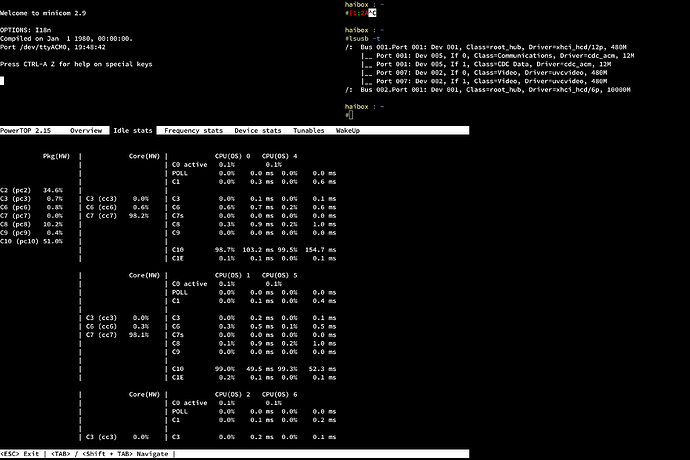Click the CPU(OS) 5 column header

tap(279, 275)
